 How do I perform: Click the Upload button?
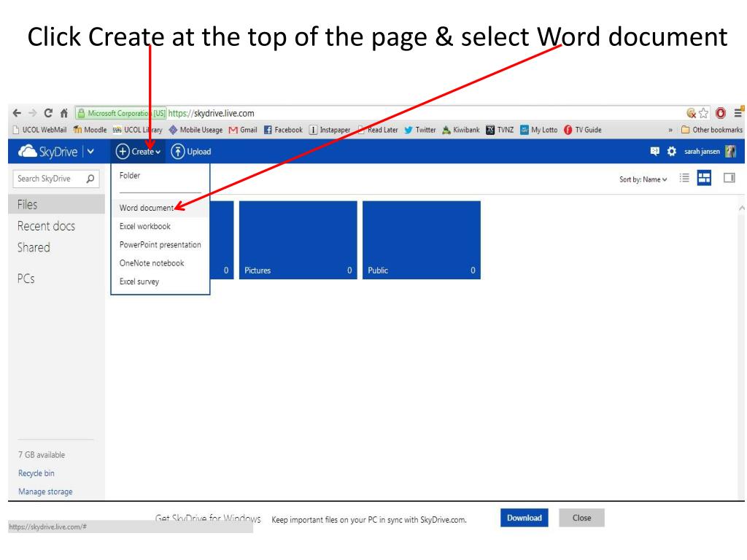(191, 152)
